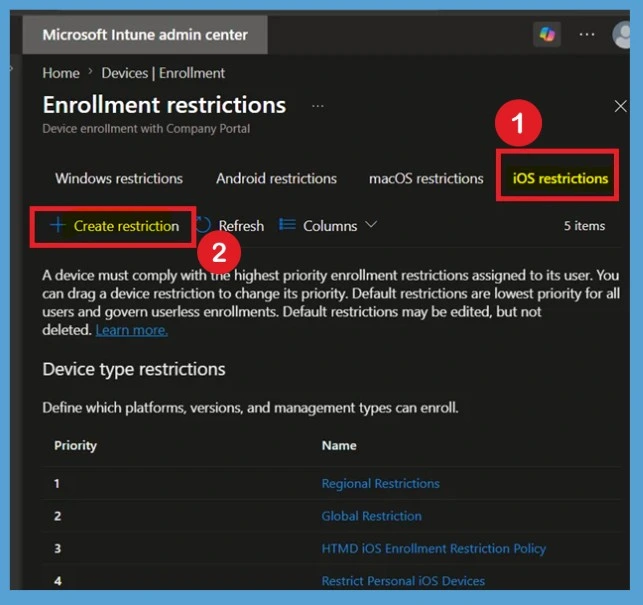Open the Copilot icon in header

547,34
